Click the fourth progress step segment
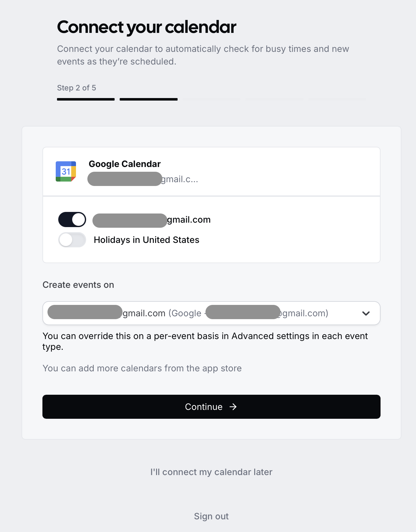 coord(274,99)
